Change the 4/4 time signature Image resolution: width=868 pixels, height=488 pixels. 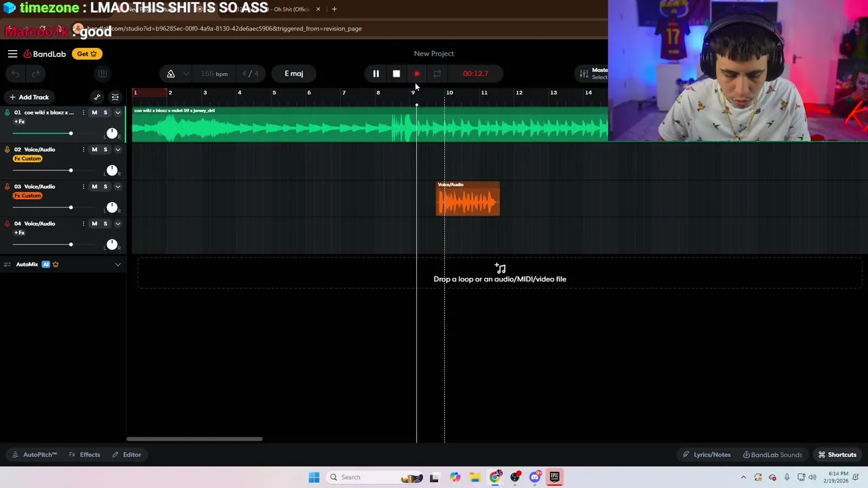250,73
